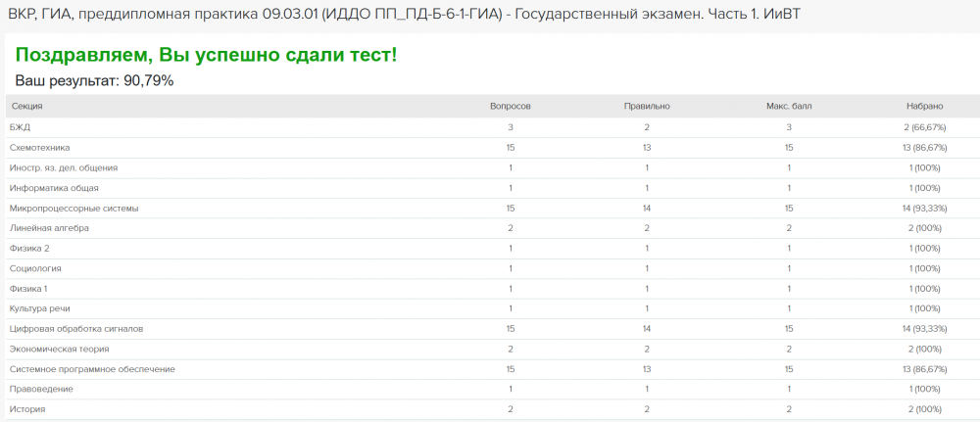Click the Секция column header
Viewport: 980px width, 422px height.
(26, 106)
